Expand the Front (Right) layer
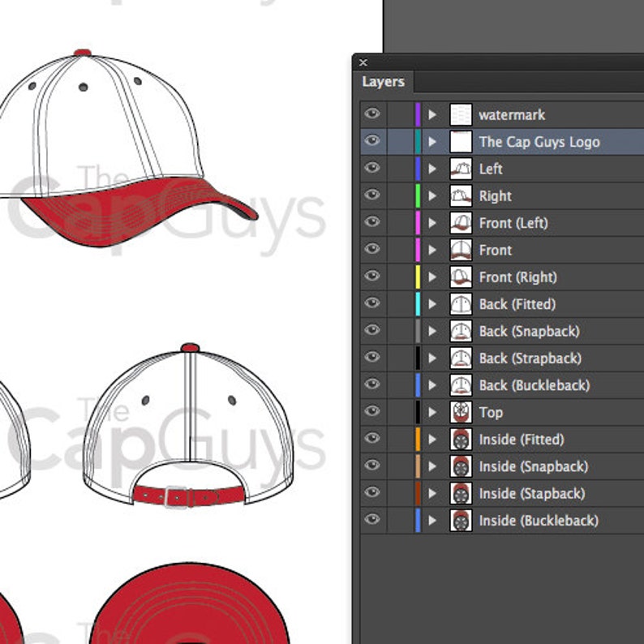Viewport: 644px width, 644px height. (432, 277)
